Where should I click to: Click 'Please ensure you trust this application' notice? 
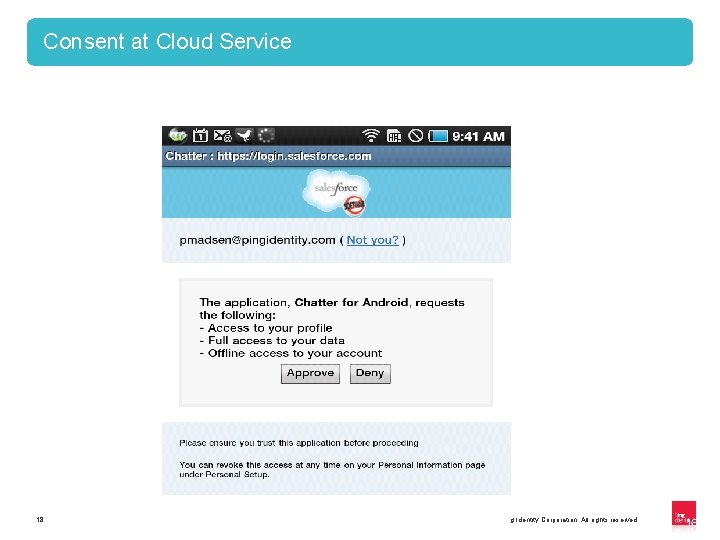299,443
